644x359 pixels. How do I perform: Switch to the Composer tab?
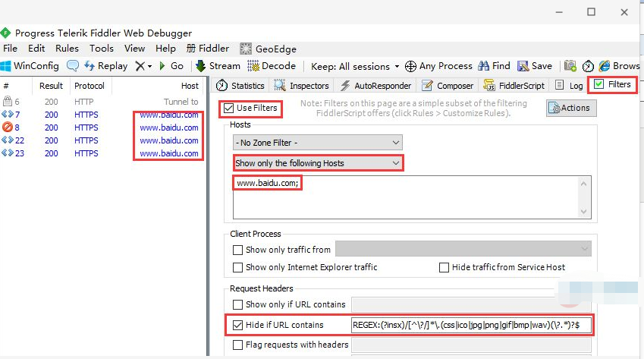tap(448, 86)
